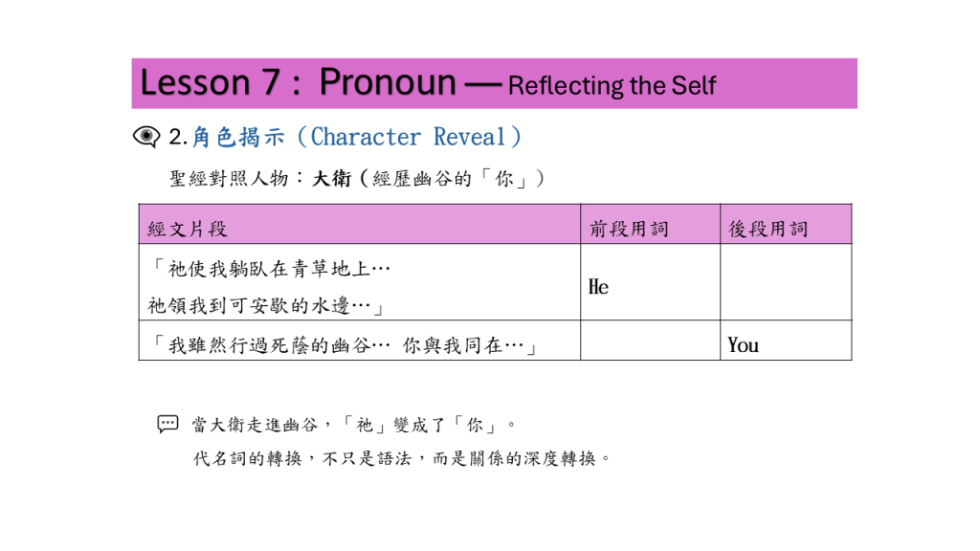980x551 pixels.
Task: Select the "He" table cell
Action: (x=599, y=287)
